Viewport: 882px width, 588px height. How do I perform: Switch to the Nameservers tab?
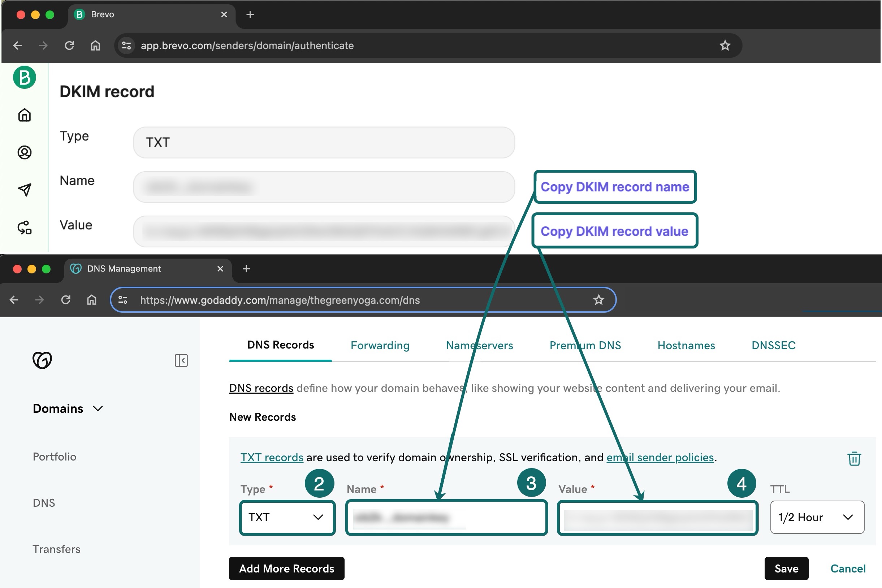click(x=479, y=345)
